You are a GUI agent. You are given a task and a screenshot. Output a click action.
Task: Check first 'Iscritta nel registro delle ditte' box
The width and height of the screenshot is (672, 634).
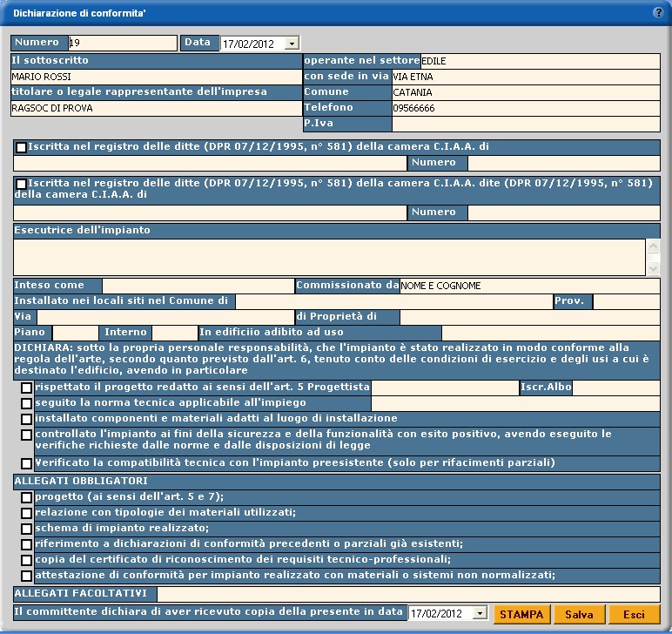21,148
